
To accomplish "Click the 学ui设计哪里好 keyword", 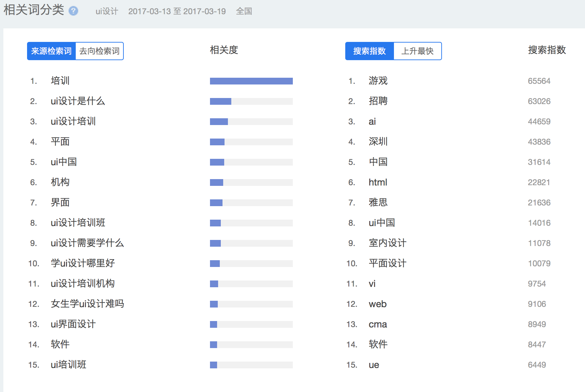I will tap(83, 263).
